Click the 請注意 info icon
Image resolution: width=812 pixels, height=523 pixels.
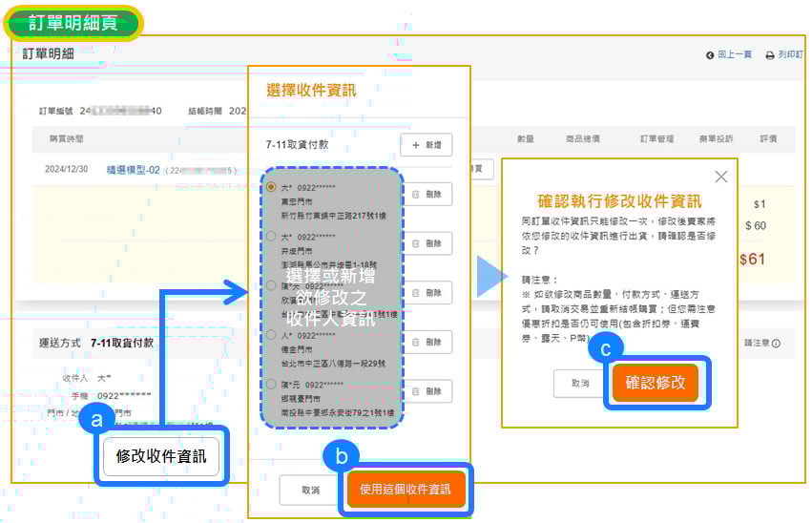[776, 343]
